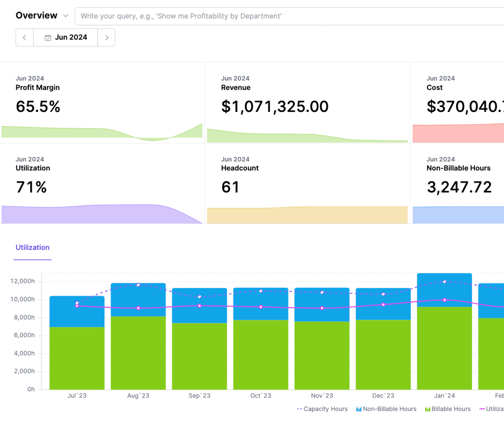The width and height of the screenshot is (504, 425).
Task: Click the Aug`23 blue non-billable bar segment
Action: pyautogui.click(x=138, y=300)
